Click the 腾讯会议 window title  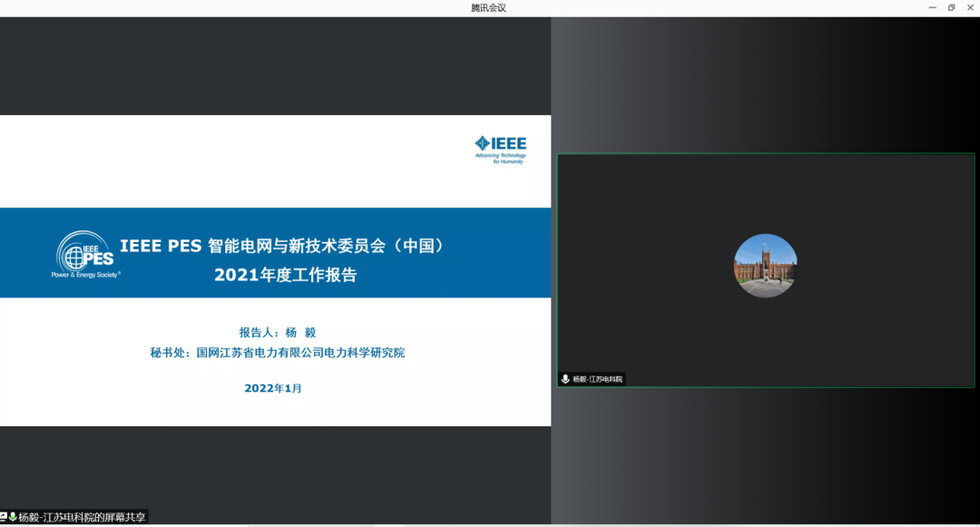coord(489,7)
